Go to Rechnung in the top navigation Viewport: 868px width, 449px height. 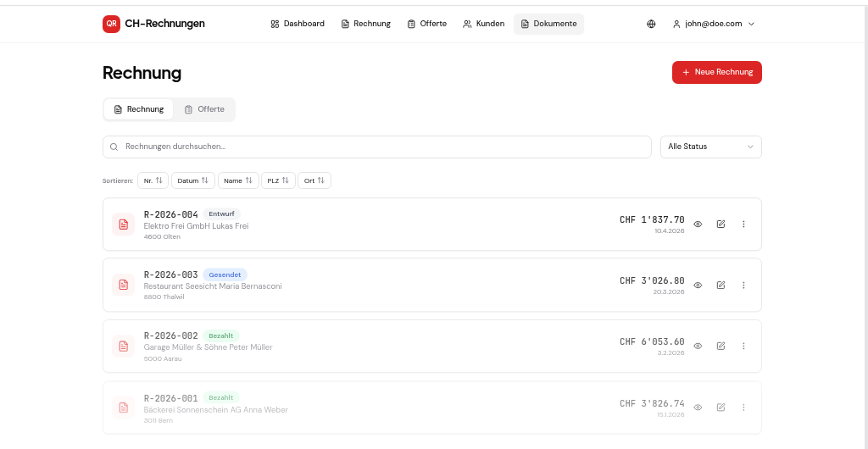[x=366, y=24]
